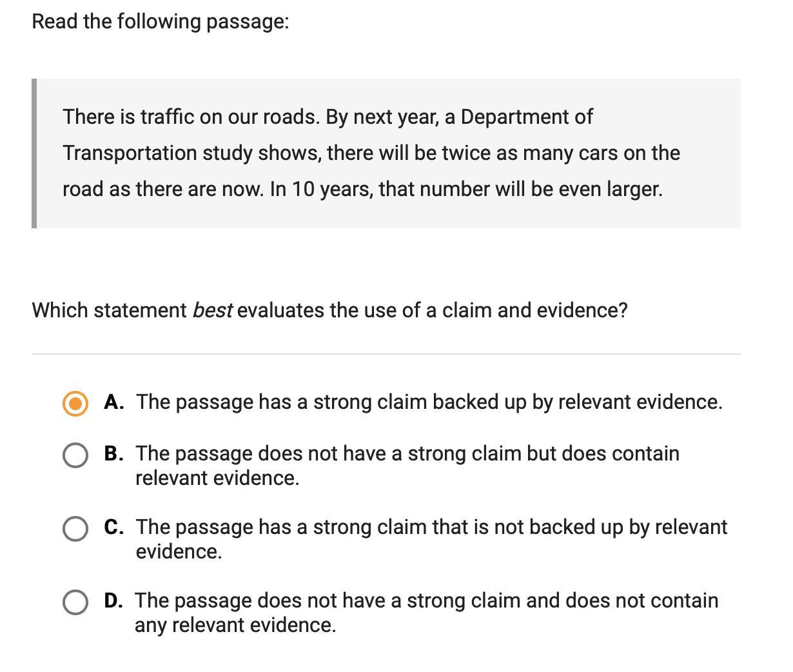Choose the radio button for option B
This screenshot has width=793, height=672.
tap(75, 455)
